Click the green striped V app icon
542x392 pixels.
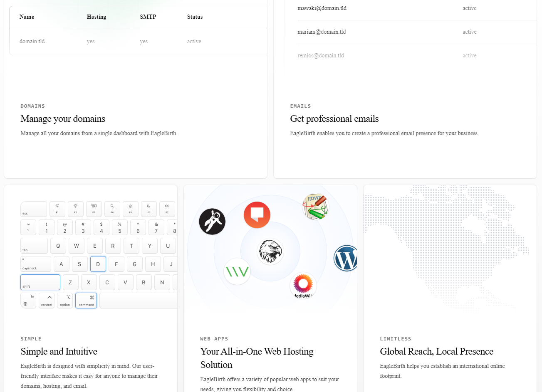pyautogui.click(x=237, y=271)
